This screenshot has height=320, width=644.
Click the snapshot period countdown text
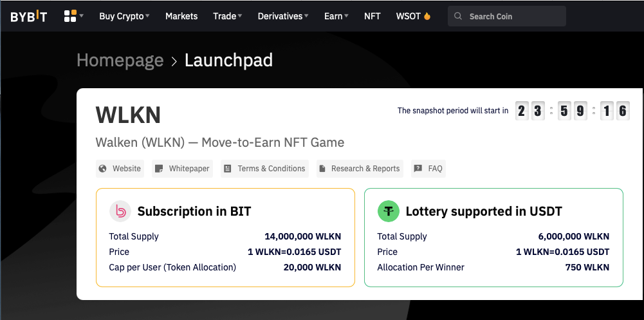[453, 111]
